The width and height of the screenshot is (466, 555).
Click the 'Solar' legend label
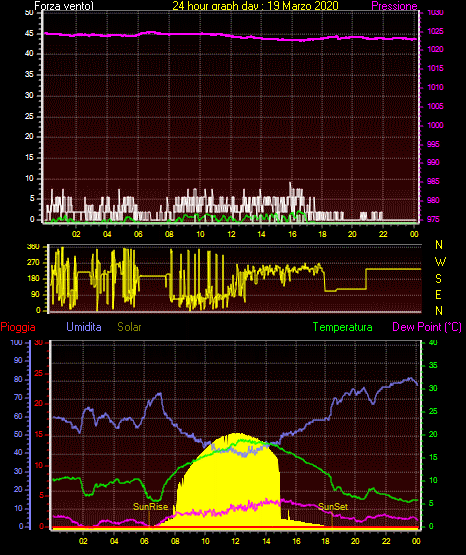pos(129,327)
